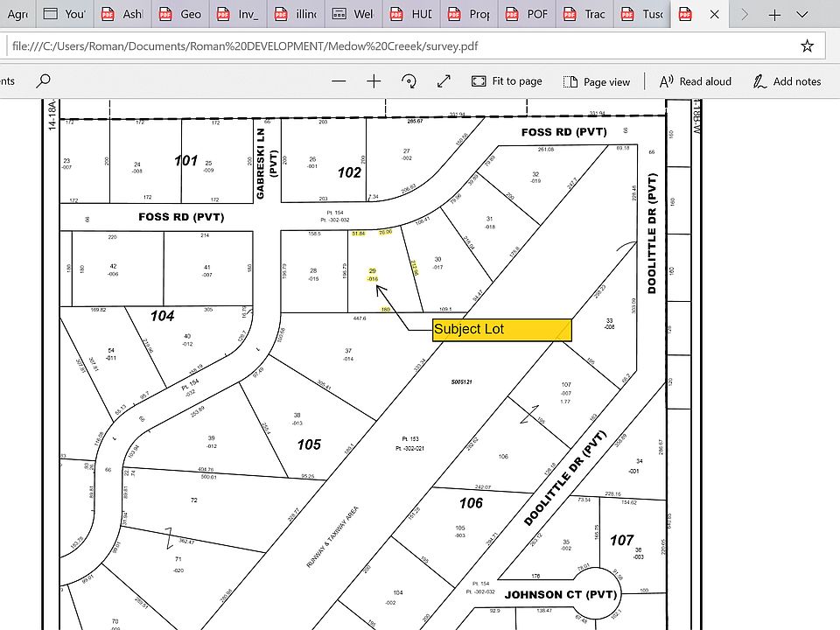Open the Page view options

[x=596, y=81]
